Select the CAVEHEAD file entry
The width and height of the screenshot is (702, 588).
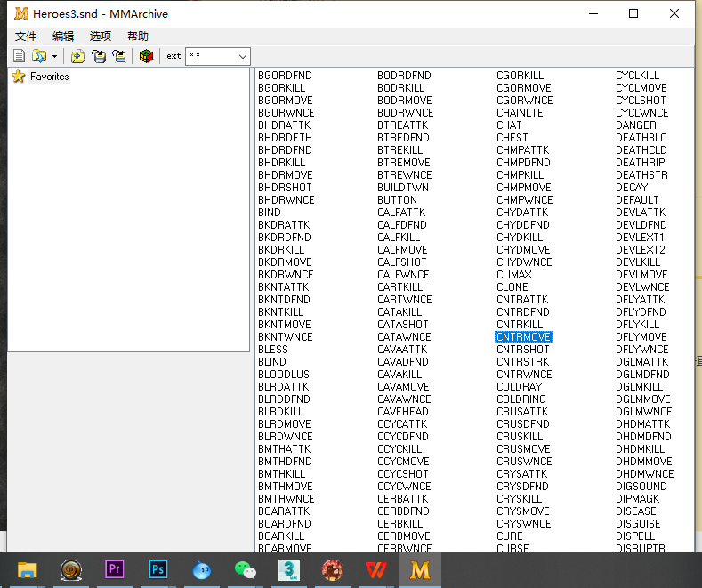coord(402,411)
